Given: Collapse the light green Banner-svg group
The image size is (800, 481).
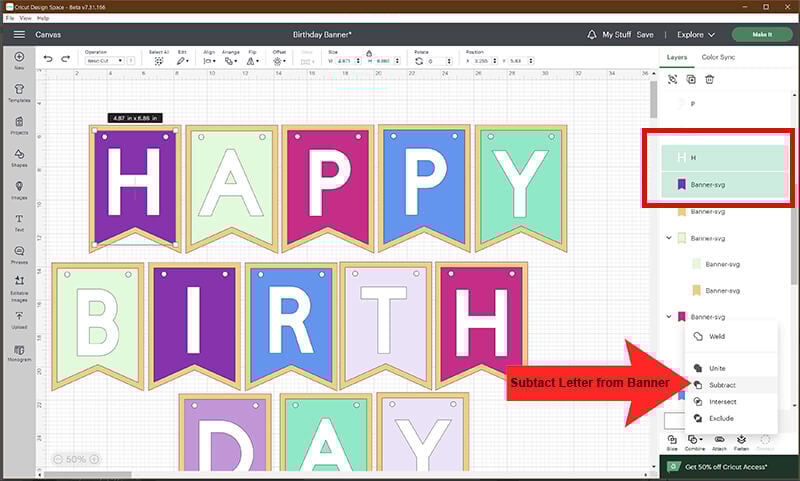Looking at the screenshot, I should tap(669, 238).
